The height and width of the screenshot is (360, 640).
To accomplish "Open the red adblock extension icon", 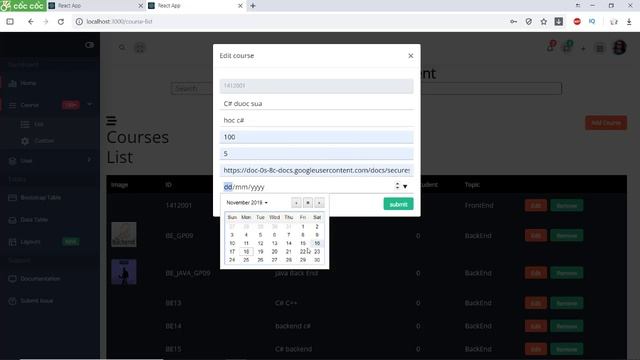I will [577, 22].
